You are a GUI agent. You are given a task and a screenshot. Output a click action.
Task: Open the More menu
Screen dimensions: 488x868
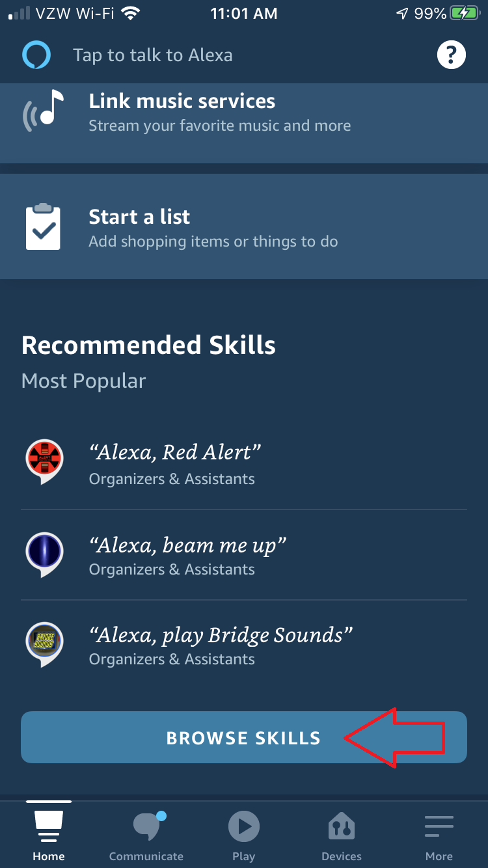click(x=439, y=836)
